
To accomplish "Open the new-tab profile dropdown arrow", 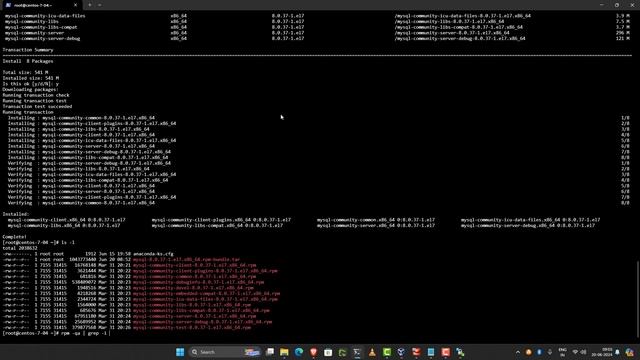I will tap(100, 5).
